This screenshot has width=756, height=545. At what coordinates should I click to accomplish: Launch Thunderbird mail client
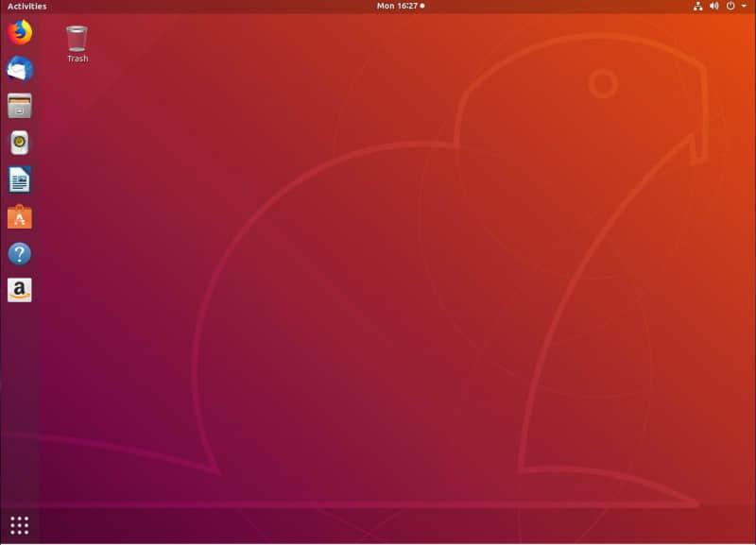click(17, 68)
